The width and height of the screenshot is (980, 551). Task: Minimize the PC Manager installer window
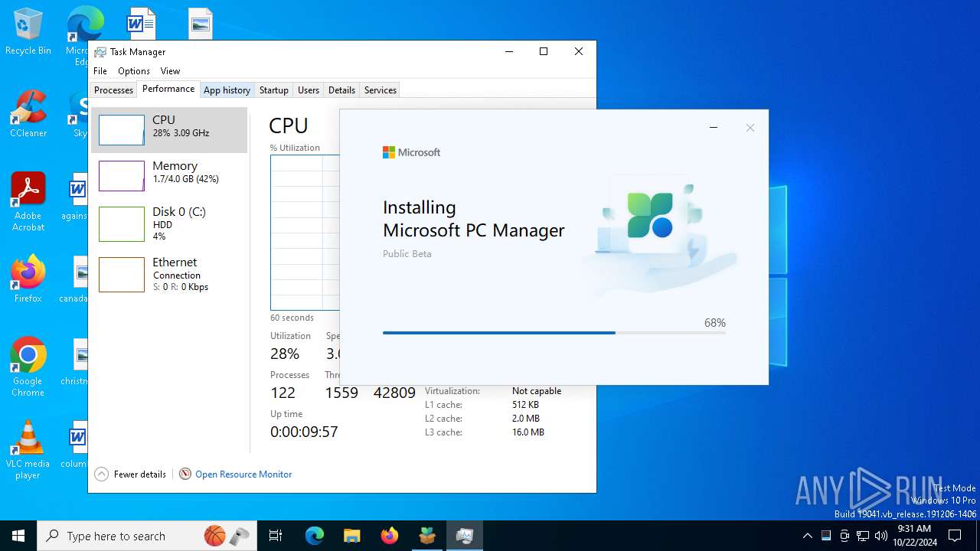tap(714, 128)
